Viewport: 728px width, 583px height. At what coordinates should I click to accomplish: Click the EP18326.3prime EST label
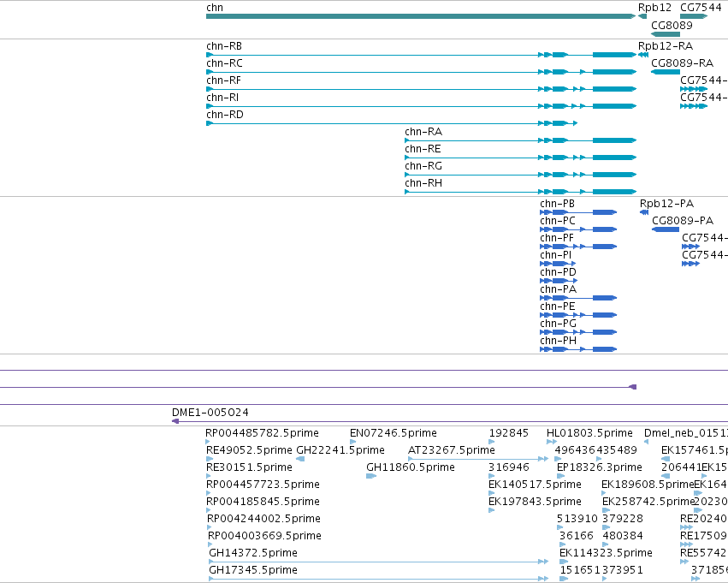pos(600,467)
